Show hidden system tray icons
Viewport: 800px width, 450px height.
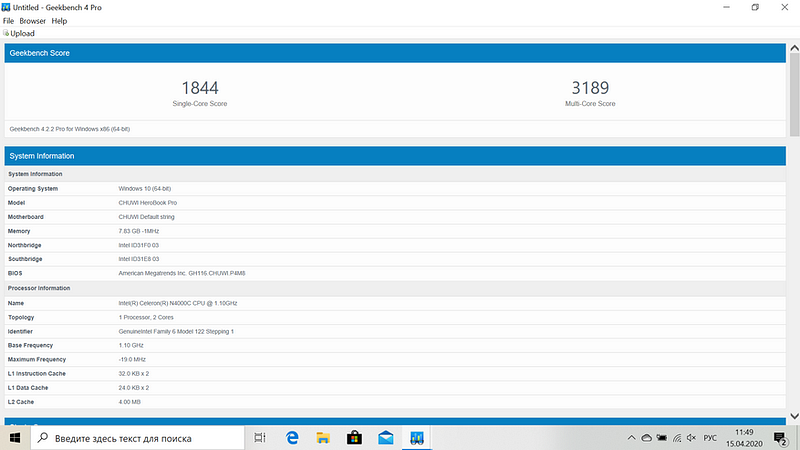pyautogui.click(x=631, y=438)
